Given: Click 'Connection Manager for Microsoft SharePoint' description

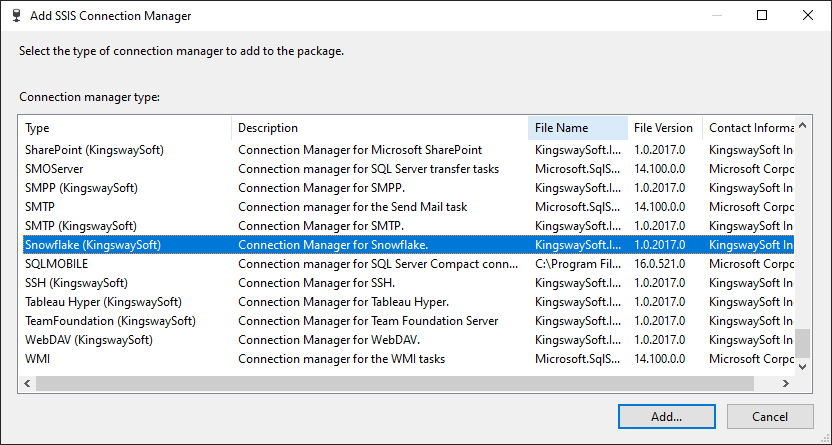Looking at the screenshot, I should point(360,150).
